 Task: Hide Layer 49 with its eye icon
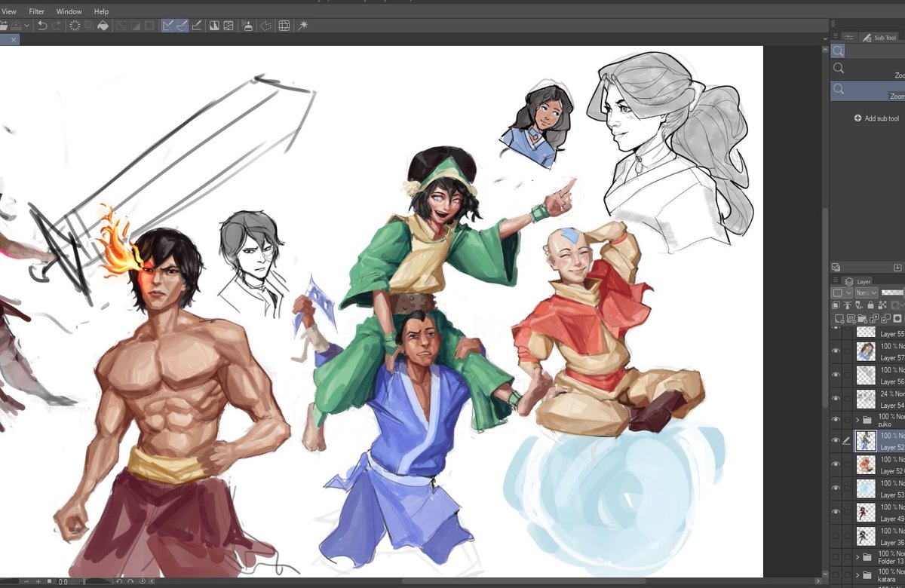tap(836, 512)
